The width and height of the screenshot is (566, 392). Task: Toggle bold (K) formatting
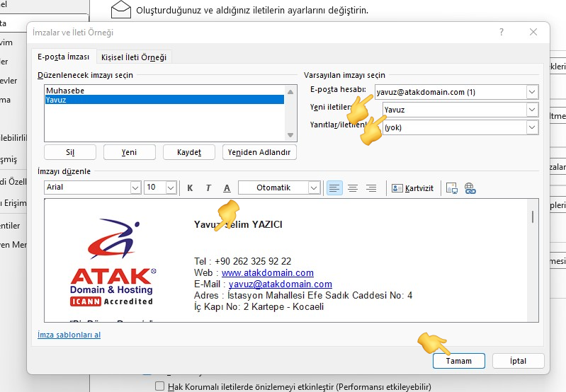click(191, 188)
